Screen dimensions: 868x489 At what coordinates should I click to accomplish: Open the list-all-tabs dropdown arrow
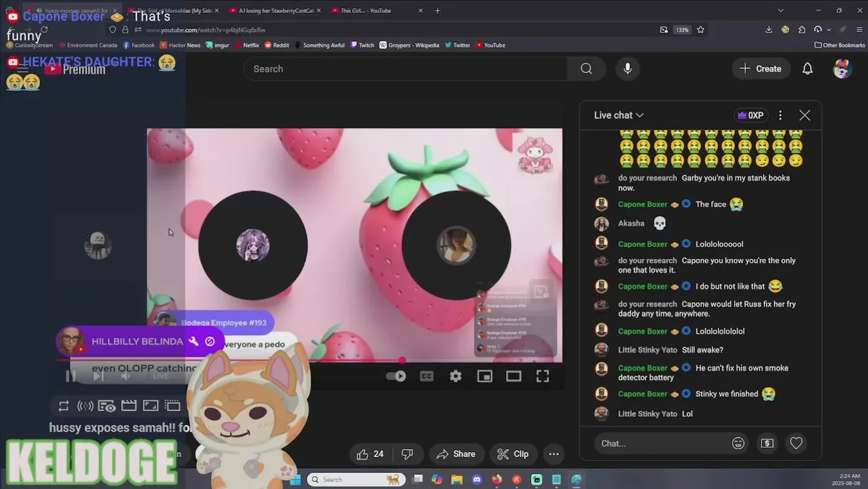point(780,10)
